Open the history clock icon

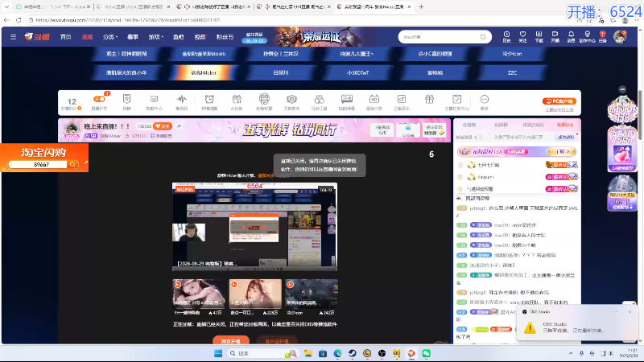506,36
